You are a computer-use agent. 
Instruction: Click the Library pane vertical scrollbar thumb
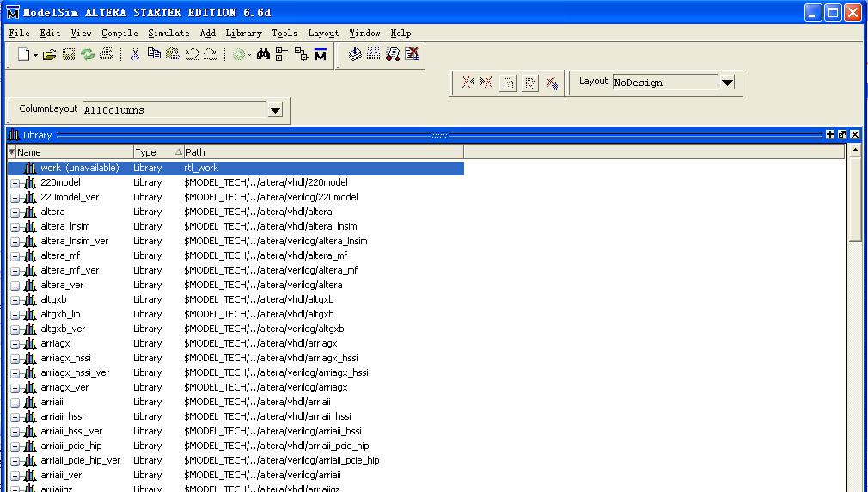tap(855, 199)
